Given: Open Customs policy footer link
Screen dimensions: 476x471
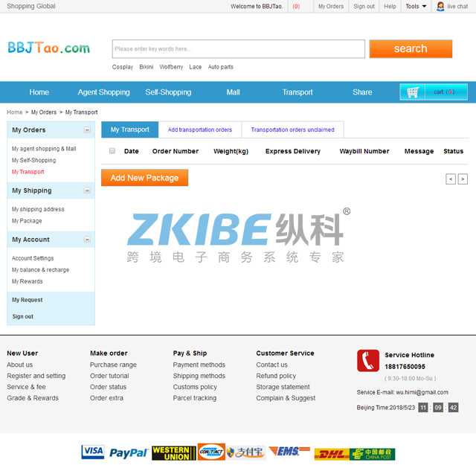Looking at the screenshot, I should [x=195, y=387].
